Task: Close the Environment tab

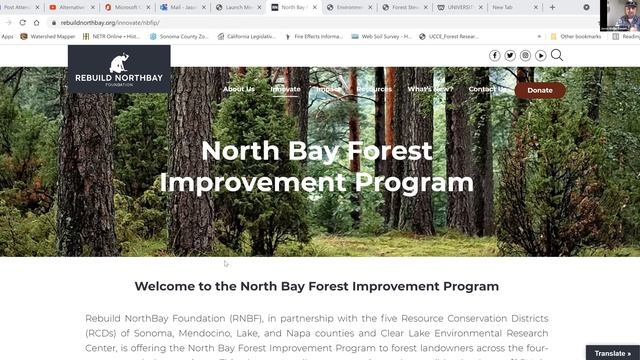Action: 370,7
